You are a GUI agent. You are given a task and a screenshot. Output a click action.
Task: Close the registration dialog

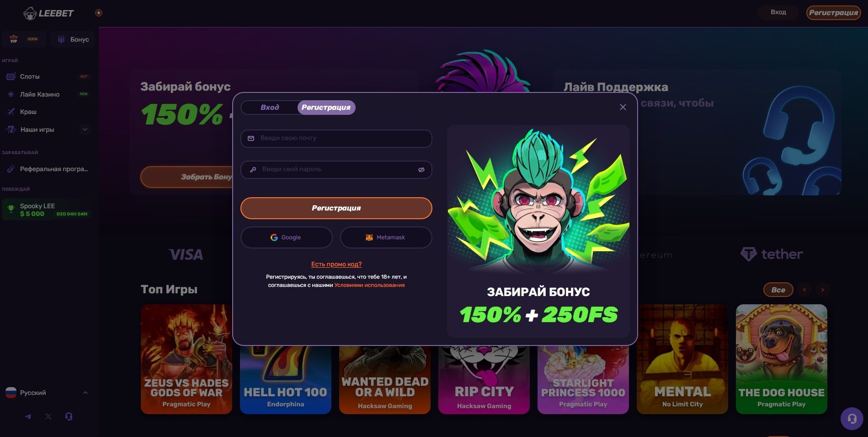623,107
